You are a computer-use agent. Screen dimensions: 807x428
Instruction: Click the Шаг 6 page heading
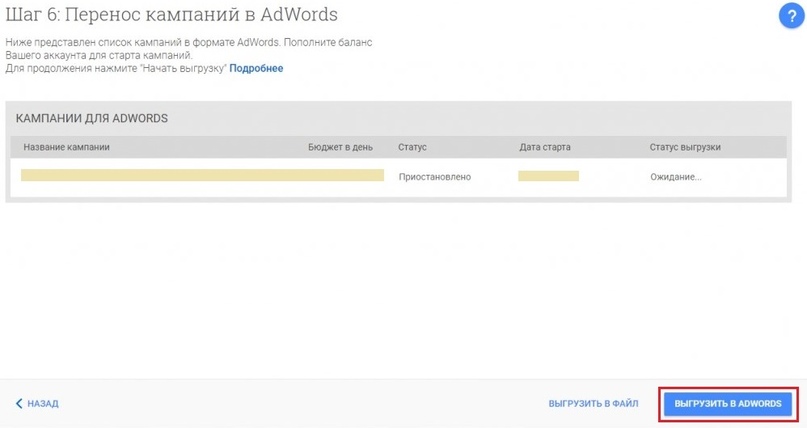coord(171,14)
